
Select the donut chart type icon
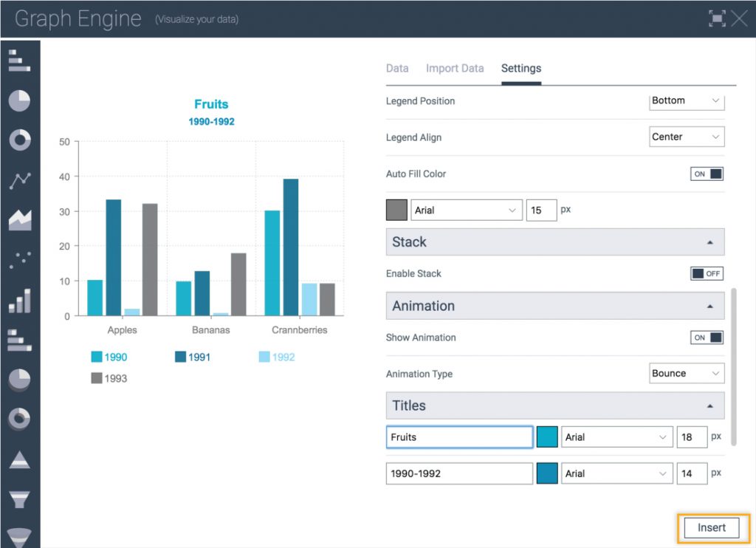click(19, 140)
